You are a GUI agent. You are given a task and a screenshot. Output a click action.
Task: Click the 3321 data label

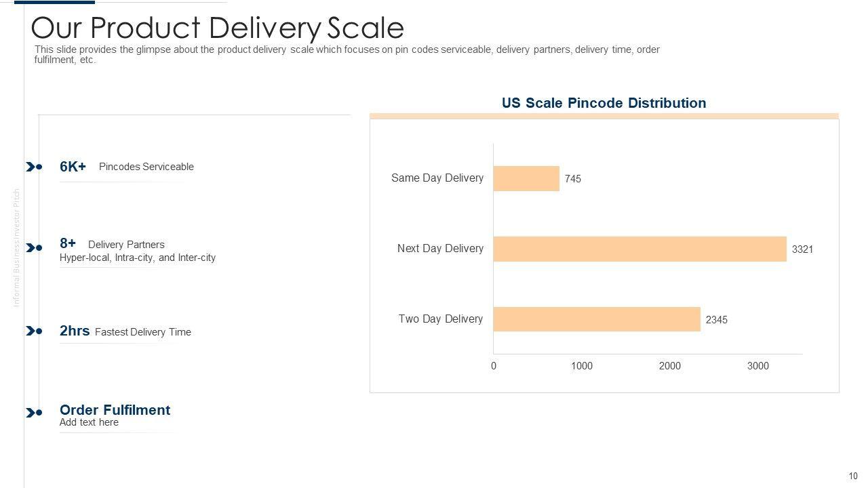(802, 249)
